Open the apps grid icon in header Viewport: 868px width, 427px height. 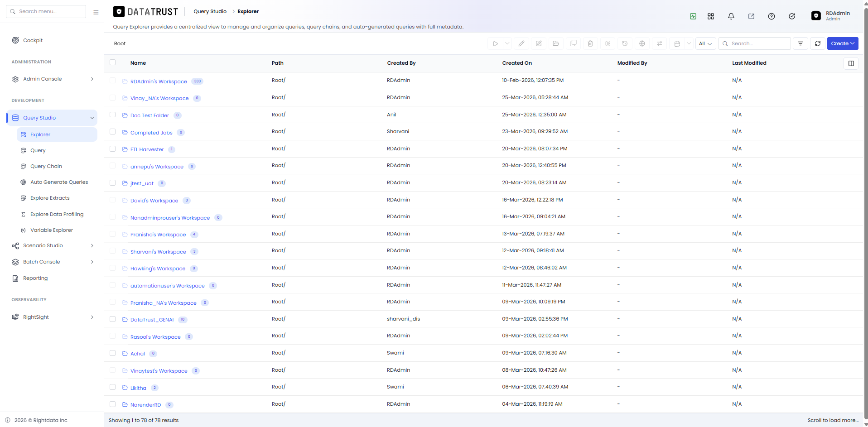point(711,16)
